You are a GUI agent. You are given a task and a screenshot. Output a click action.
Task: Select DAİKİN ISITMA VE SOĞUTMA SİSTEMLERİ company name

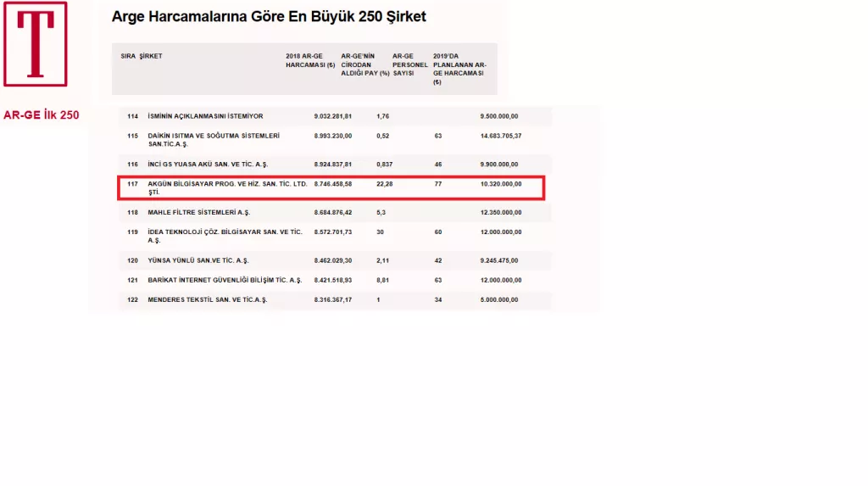coord(214,140)
